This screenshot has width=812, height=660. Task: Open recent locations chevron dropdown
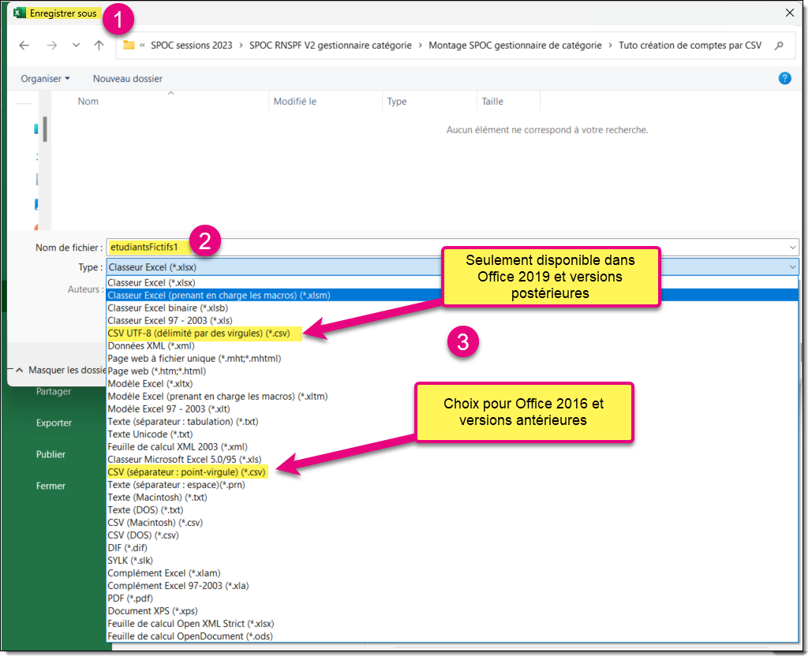point(76,46)
